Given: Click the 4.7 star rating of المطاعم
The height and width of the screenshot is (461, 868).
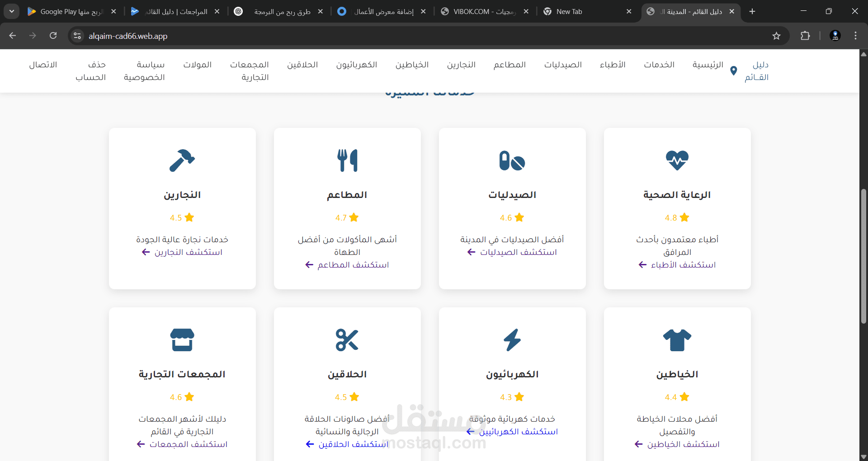Looking at the screenshot, I should tap(347, 217).
